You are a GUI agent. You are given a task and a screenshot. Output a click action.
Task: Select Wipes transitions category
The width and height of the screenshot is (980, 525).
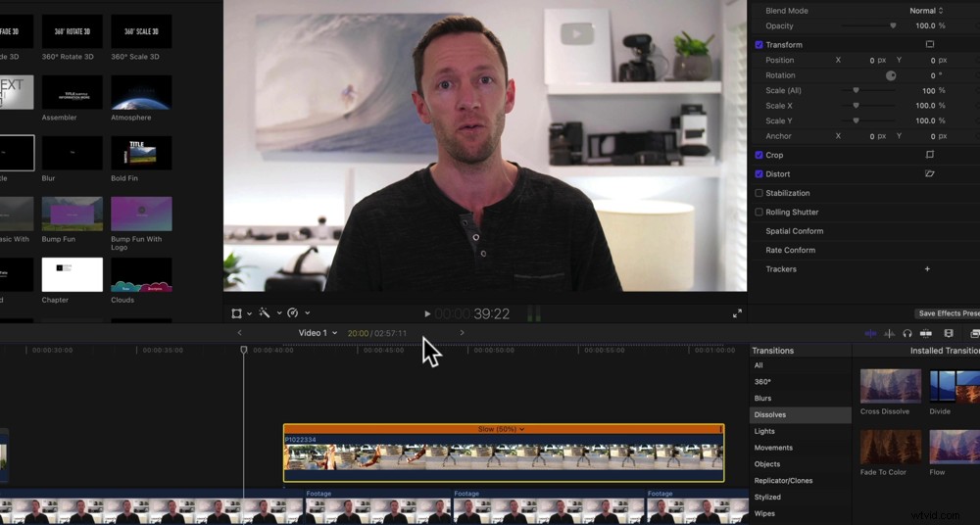[x=800, y=514]
